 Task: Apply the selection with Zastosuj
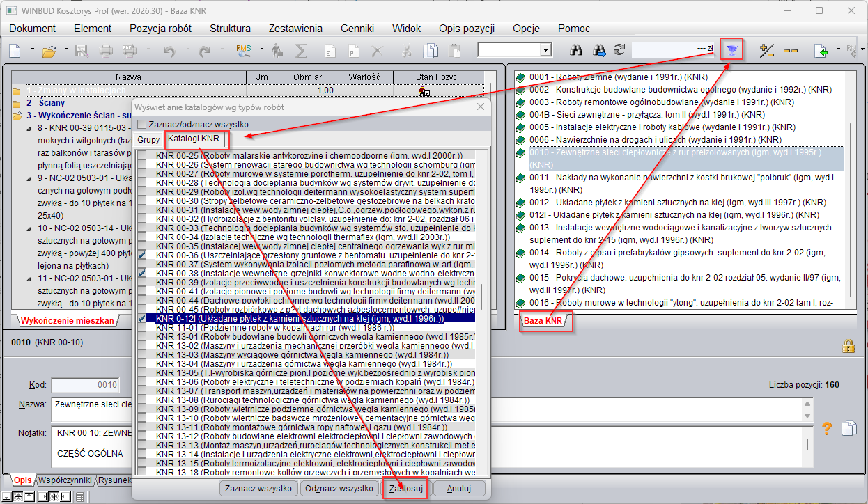[x=406, y=488]
